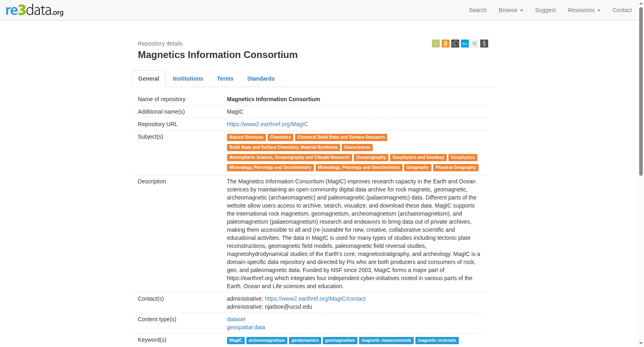
Task: Click the dark copyright license badge icon
Action: point(455,44)
